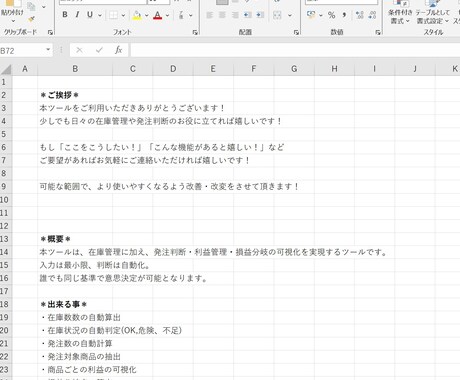Expand the Copy button dropdown arrow
Image resolution: width=460 pixels, height=380 pixels.
click(x=44, y=7)
